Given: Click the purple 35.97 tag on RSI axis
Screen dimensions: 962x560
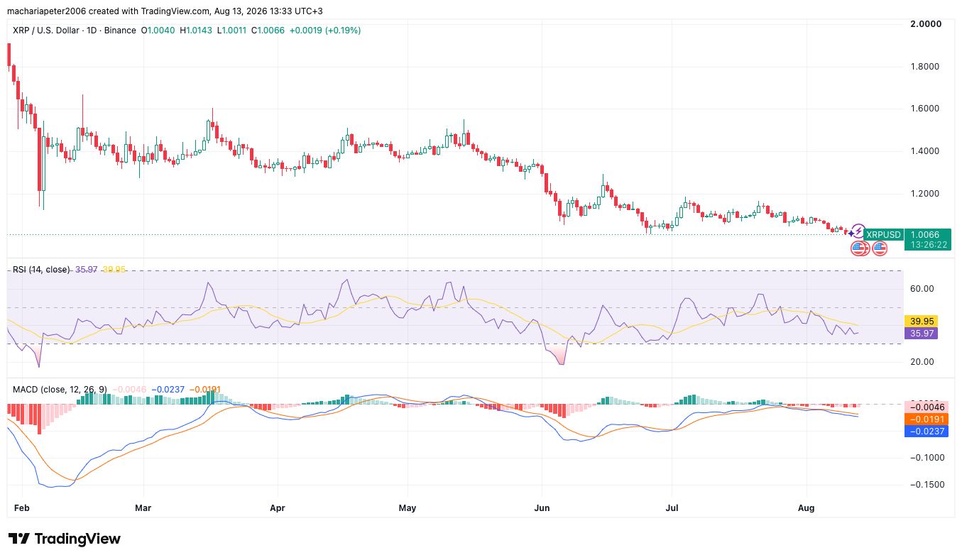Looking at the screenshot, I should (x=920, y=333).
